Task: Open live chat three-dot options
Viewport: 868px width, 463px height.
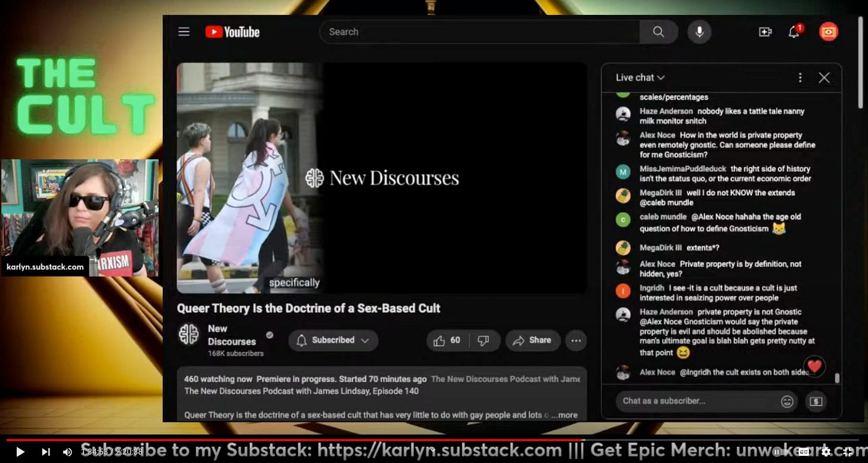Action: click(x=800, y=78)
